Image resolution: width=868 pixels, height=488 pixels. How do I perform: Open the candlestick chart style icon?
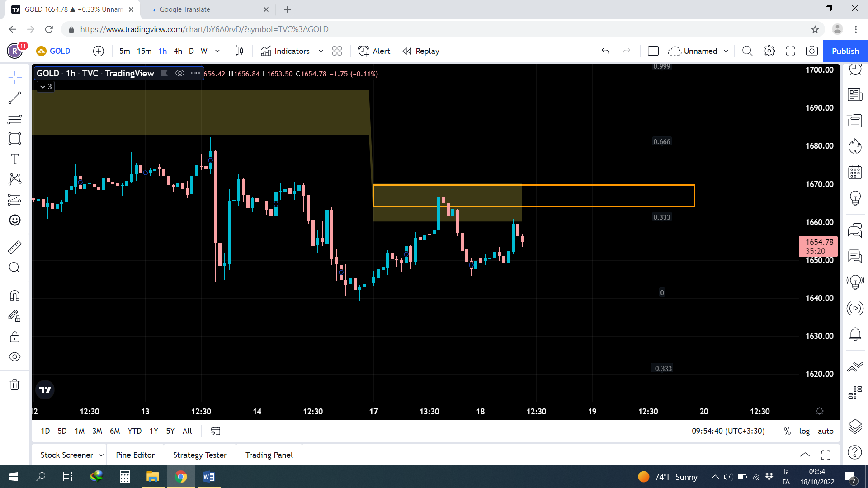239,51
